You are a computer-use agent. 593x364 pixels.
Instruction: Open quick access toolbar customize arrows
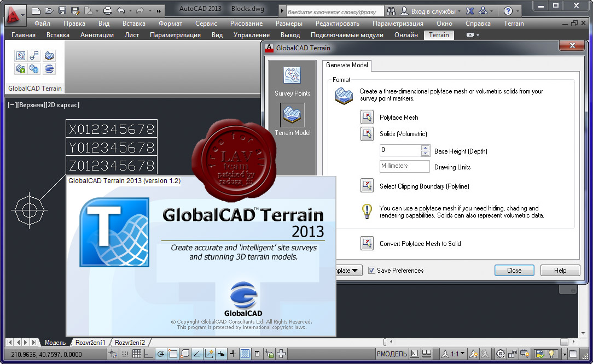(159, 11)
